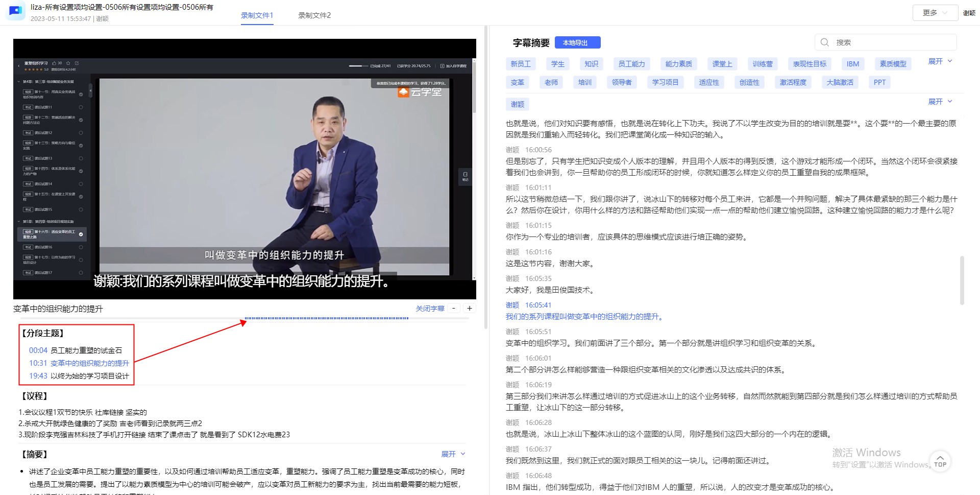Image resolution: width=980 pixels, height=495 pixels.
Task: Select the 课堂上 keyword tag
Action: (722, 64)
